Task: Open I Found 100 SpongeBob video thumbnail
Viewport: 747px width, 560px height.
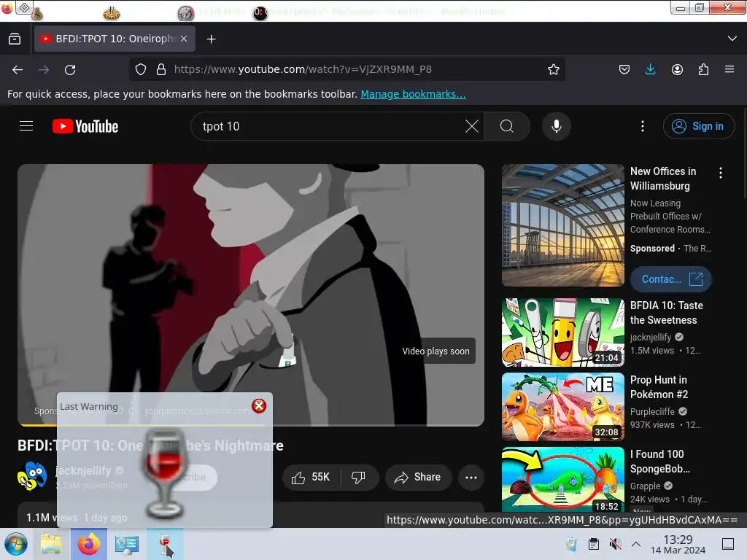Action: tap(563, 480)
